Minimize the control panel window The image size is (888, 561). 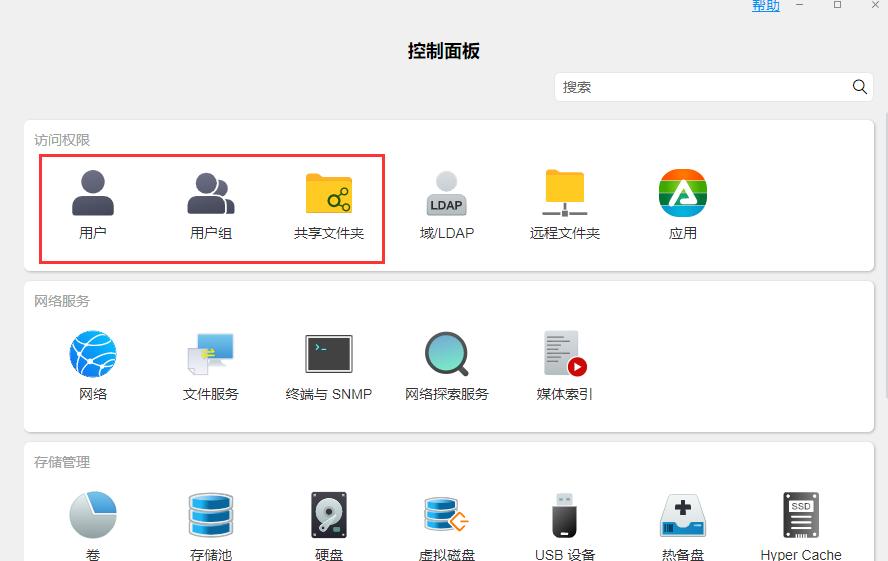pyautogui.click(x=800, y=5)
